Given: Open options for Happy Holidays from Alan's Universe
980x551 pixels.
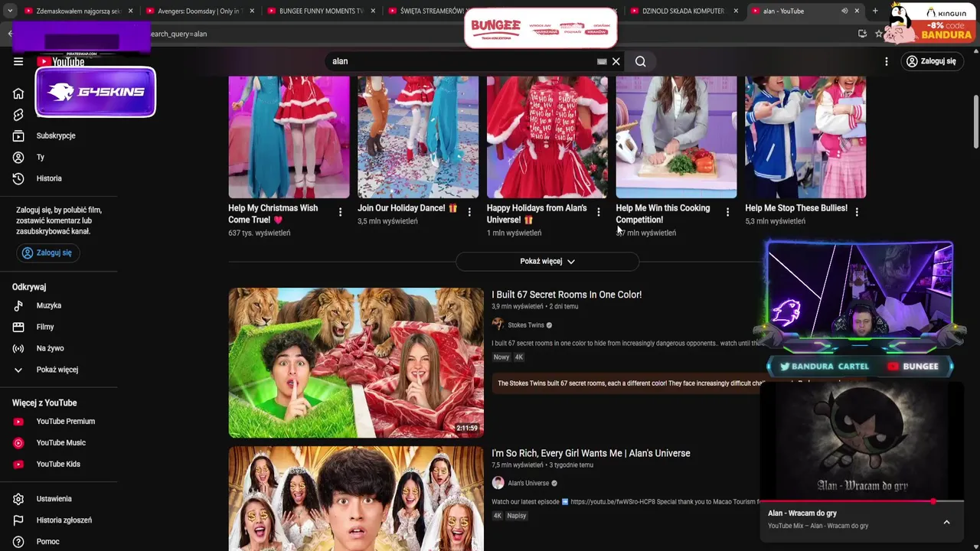Looking at the screenshot, I should click(599, 212).
